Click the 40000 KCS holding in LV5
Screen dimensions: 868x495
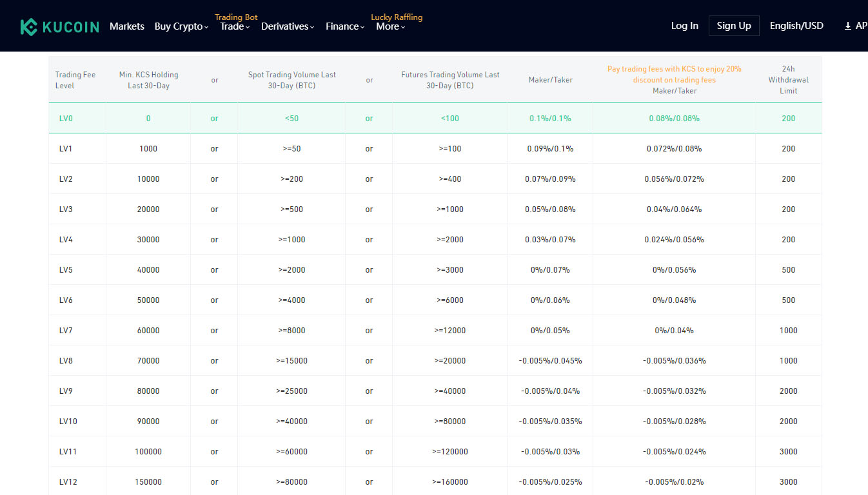click(148, 270)
